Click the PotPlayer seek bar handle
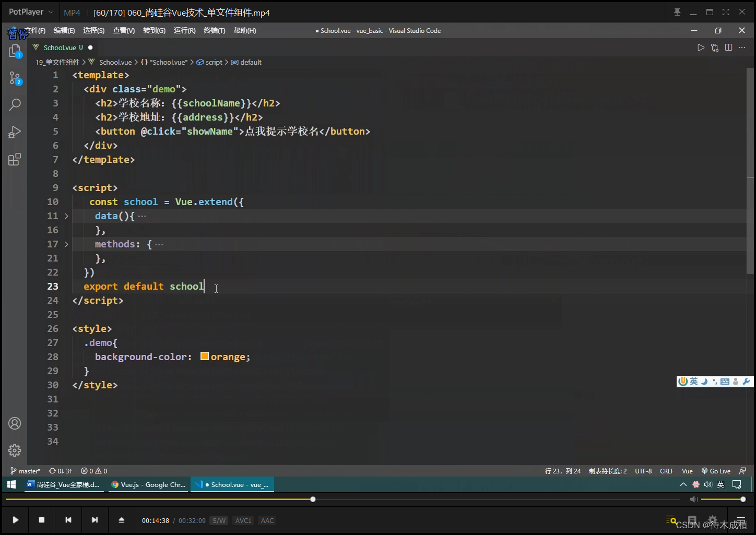 [x=313, y=500]
